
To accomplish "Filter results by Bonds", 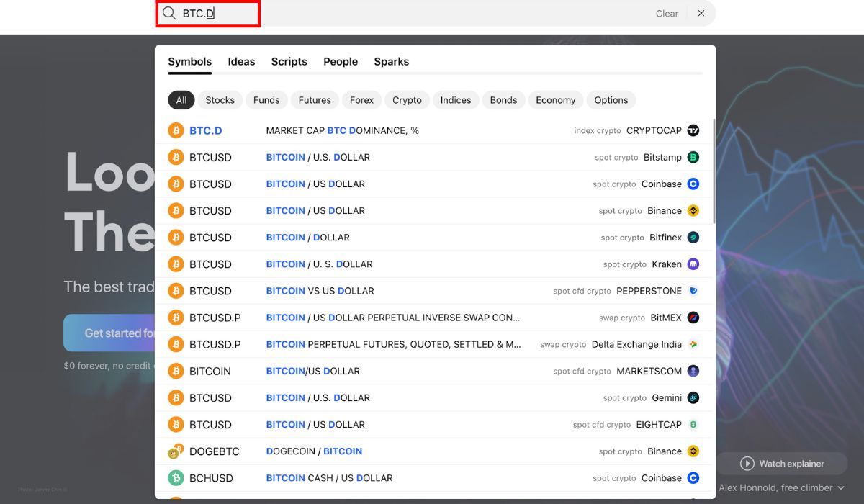I will pyautogui.click(x=503, y=100).
